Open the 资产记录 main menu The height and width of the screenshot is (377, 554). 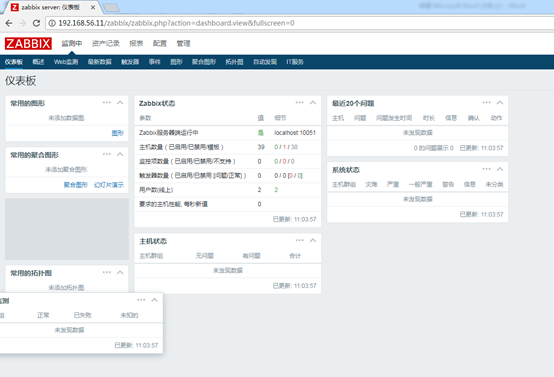[106, 43]
